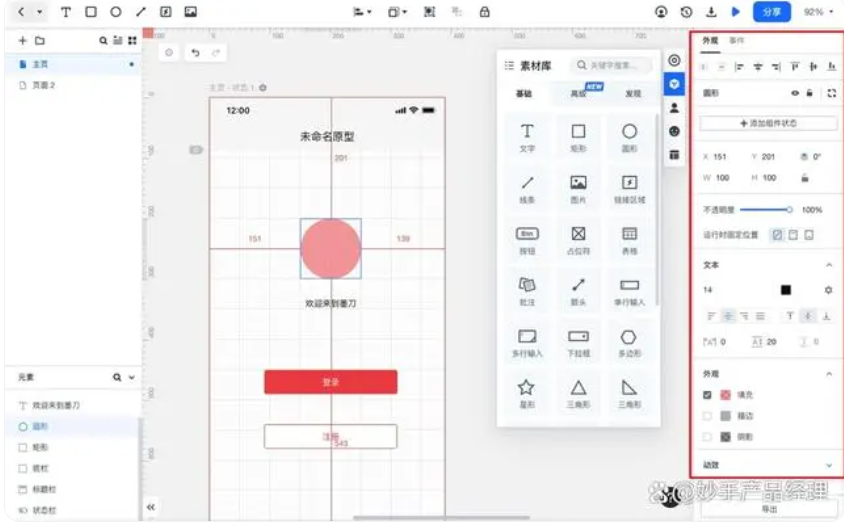Click the add new page plus icon

[23, 41]
